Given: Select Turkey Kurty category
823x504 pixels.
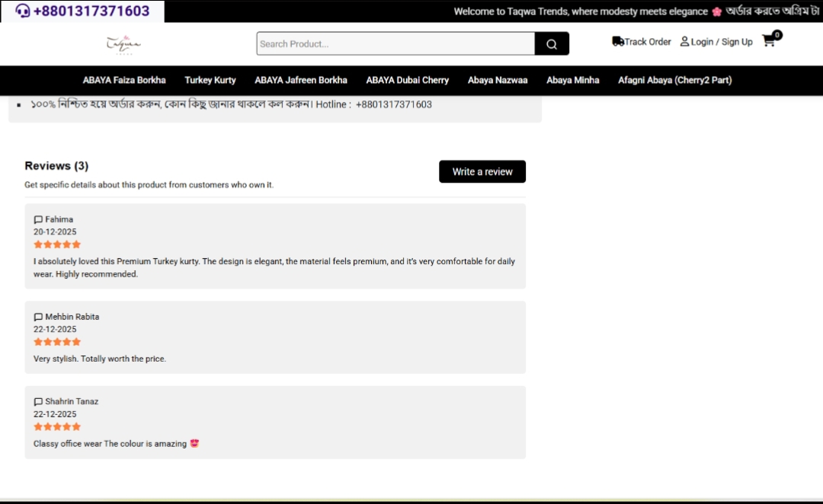Looking at the screenshot, I should tap(210, 80).
